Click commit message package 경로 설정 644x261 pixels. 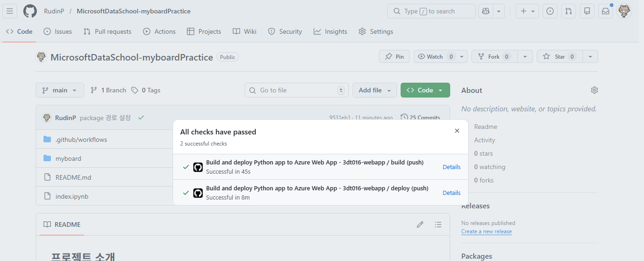click(x=105, y=118)
